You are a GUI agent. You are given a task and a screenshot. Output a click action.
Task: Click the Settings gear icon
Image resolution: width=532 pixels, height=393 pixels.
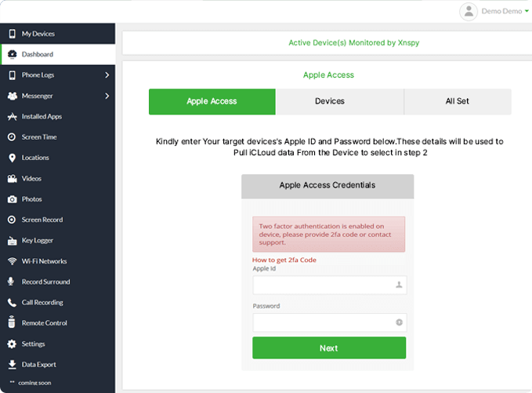tap(12, 344)
